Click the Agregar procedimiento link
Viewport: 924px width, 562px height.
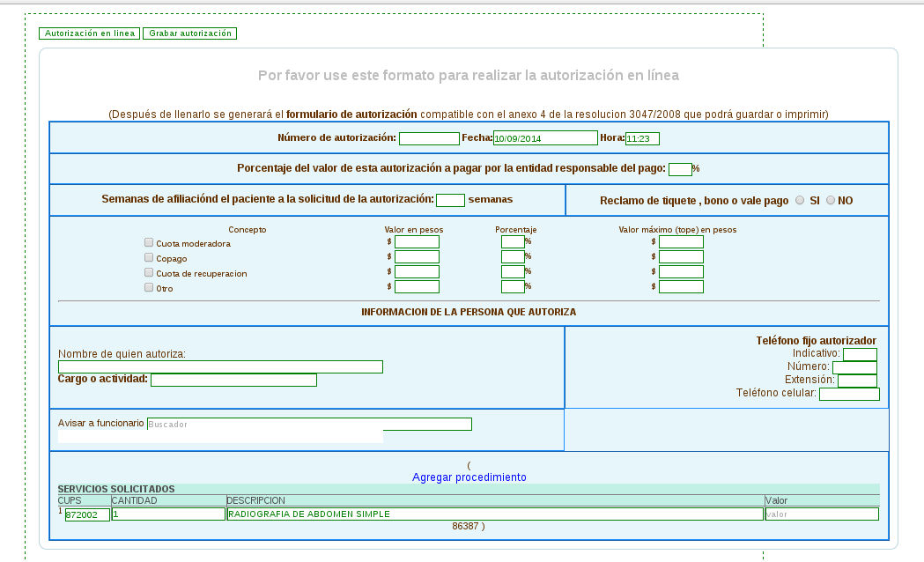tap(469, 477)
